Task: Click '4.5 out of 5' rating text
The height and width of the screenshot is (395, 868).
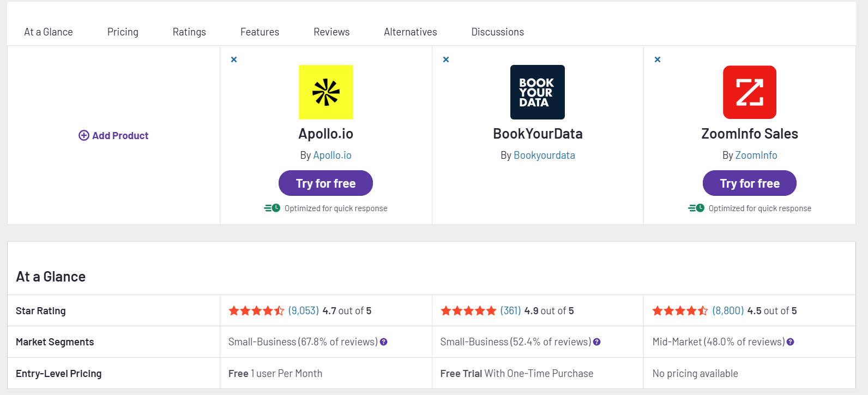Action: click(772, 310)
